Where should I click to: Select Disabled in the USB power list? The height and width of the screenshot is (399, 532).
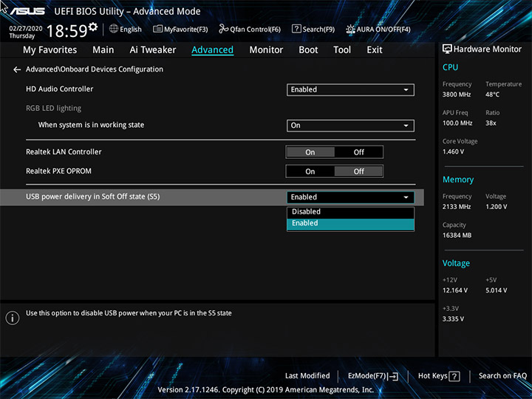350,212
